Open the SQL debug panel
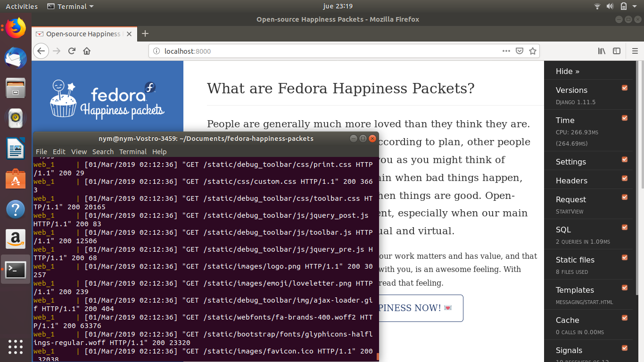This screenshot has height=362, width=644. pos(563,230)
